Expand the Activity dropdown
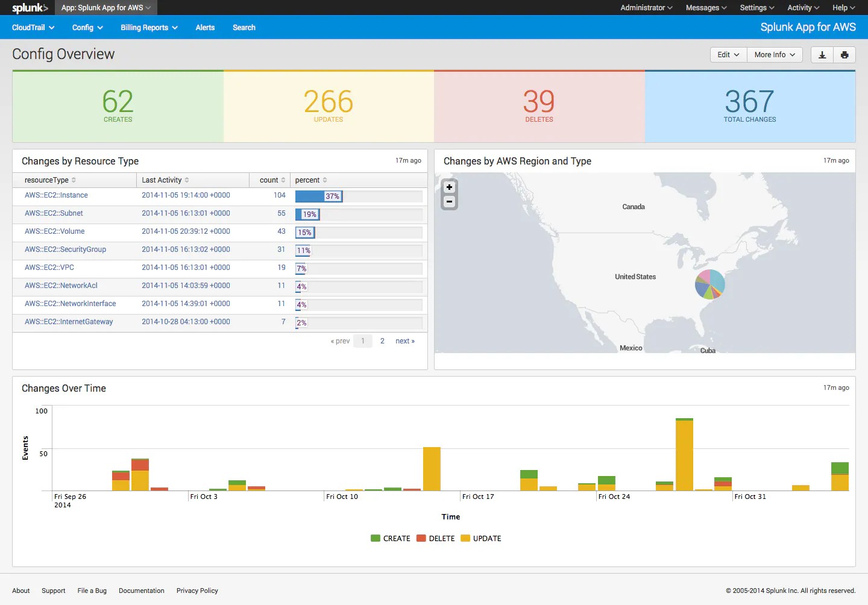868x605 pixels. click(x=803, y=8)
